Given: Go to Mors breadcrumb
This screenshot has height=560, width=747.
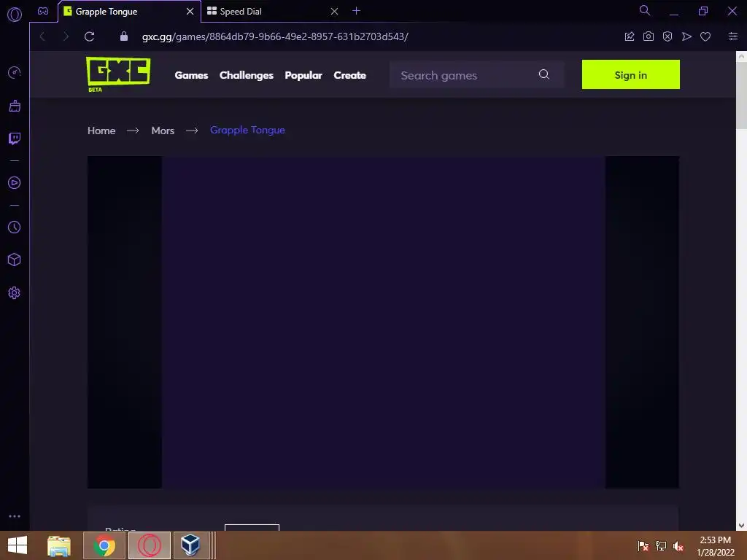Looking at the screenshot, I should point(163,131).
